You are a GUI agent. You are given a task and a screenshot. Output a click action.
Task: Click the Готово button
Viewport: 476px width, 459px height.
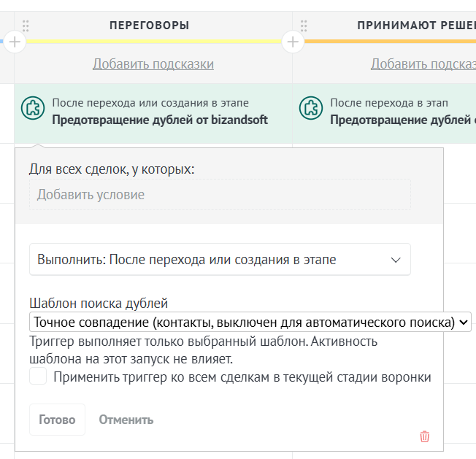pyautogui.click(x=57, y=420)
